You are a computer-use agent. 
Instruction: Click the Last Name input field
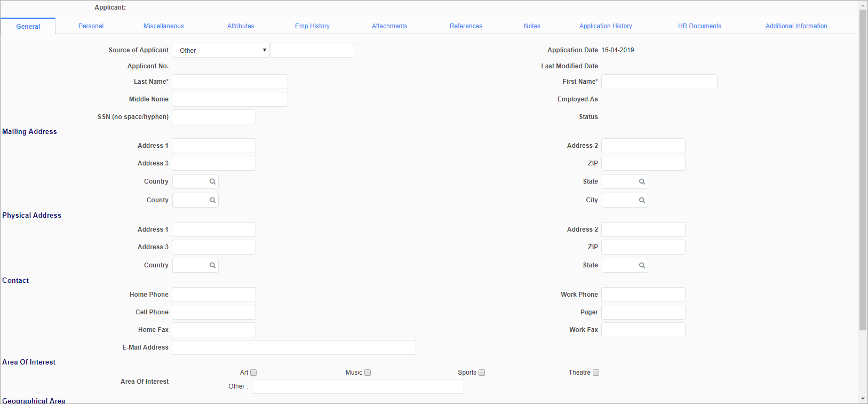tap(230, 82)
